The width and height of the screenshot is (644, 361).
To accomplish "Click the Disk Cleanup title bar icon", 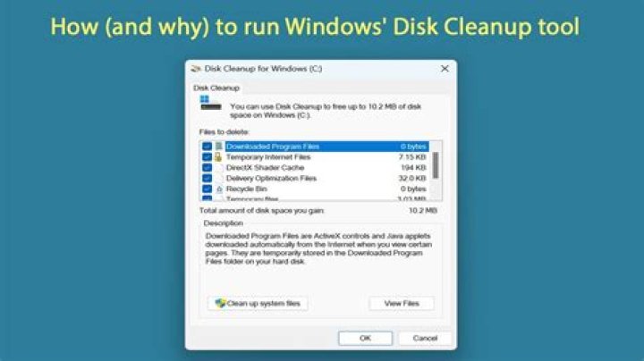I will tap(196, 69).
